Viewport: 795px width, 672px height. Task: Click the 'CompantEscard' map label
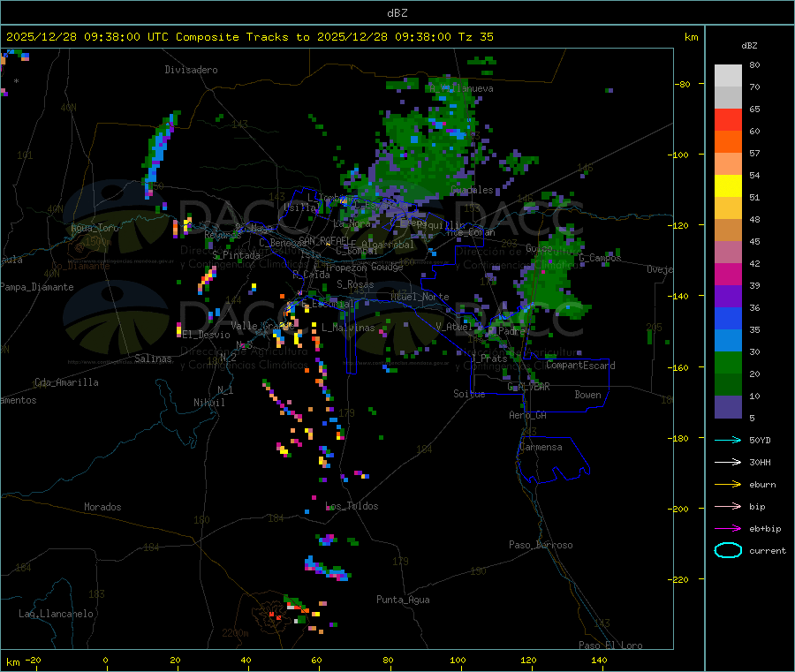tap(580, 366)
